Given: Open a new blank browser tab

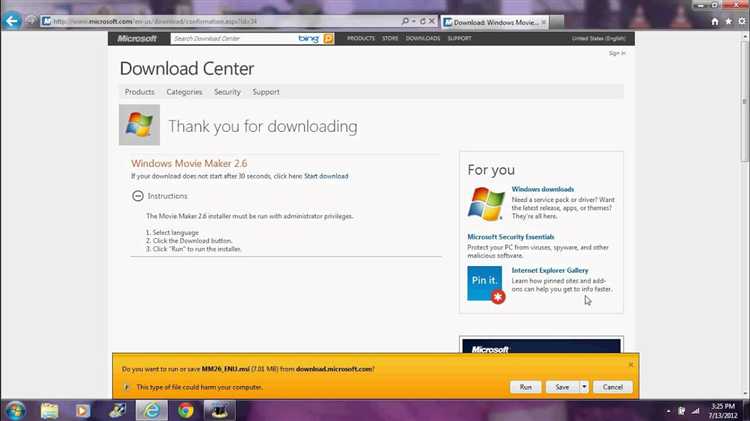Looking at the screenshot, I should (556, 22).
